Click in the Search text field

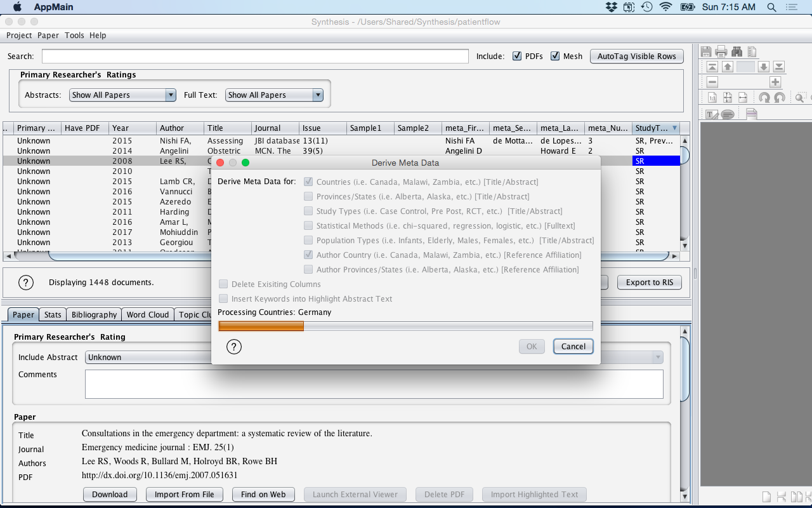click(x=255, y=56)
